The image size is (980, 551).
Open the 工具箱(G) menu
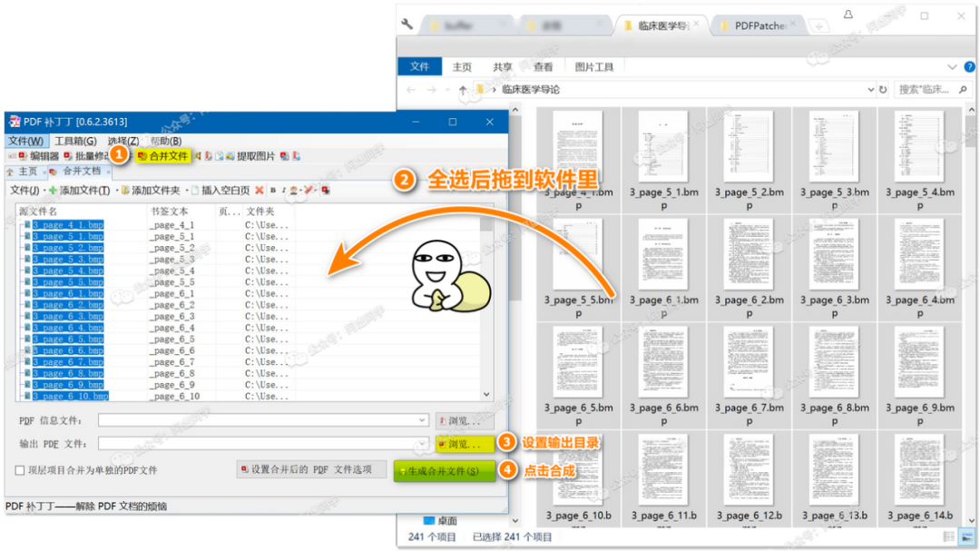[x=75, y=141]
